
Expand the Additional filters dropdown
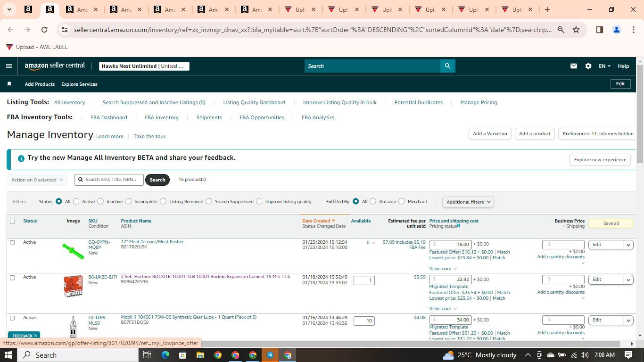[x=468, y=202]
